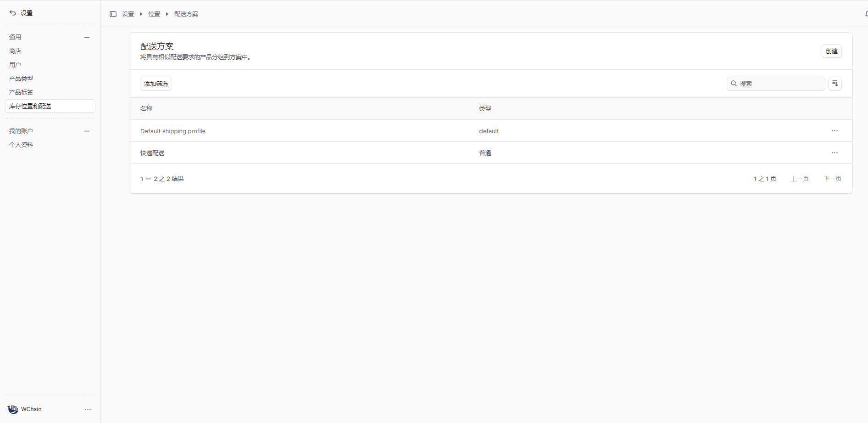Open 个人资料 profile page

click(21, 145)
